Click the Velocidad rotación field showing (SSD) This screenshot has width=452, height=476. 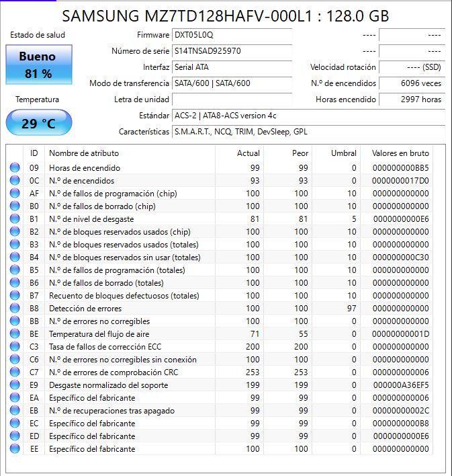(x=412, y=67)
